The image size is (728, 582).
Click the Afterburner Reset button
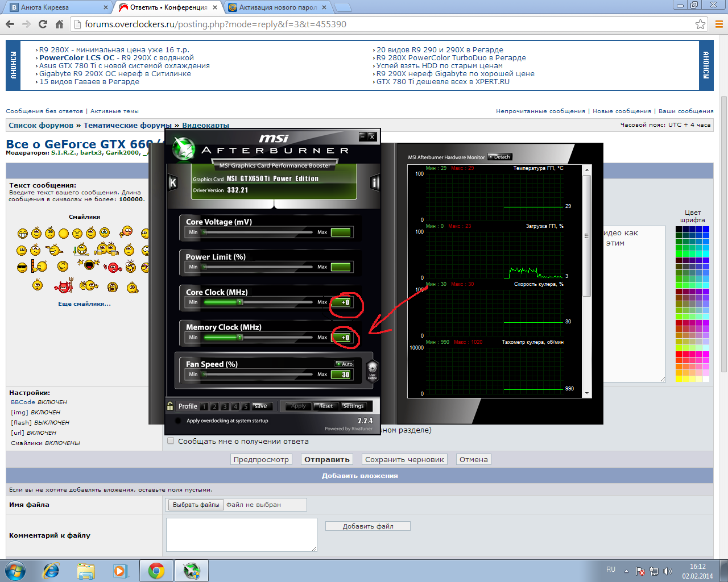326,406
